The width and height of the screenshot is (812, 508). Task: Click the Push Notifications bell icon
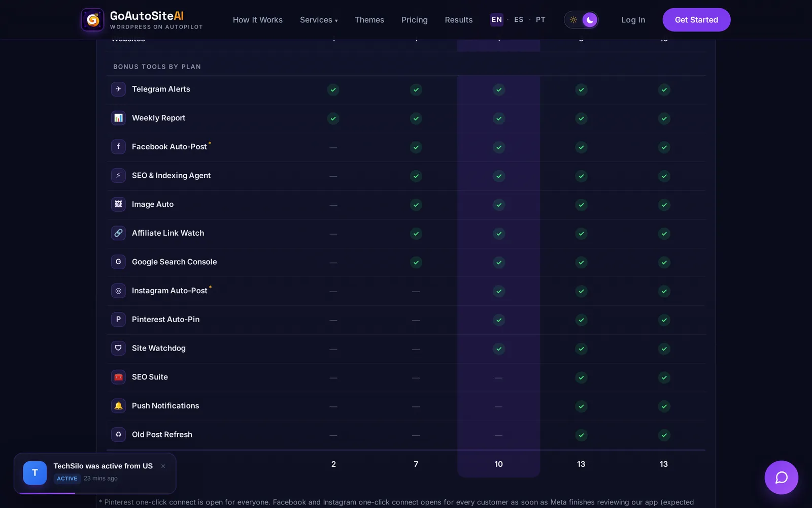pyautogui.click(x=118, y=406)
